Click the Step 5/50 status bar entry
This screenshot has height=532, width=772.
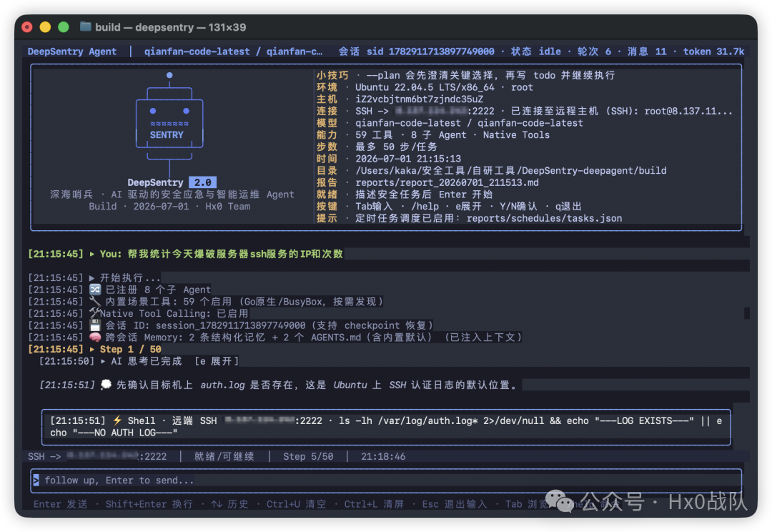[x=308, y=457]
